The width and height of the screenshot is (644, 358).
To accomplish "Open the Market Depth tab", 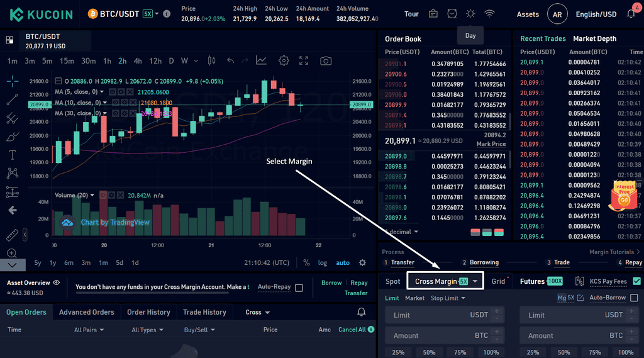I will tap(595, 38).
